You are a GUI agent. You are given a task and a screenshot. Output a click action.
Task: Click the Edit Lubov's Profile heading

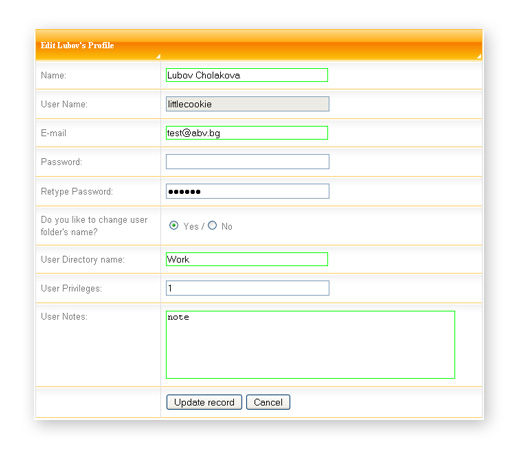point(77,45)
